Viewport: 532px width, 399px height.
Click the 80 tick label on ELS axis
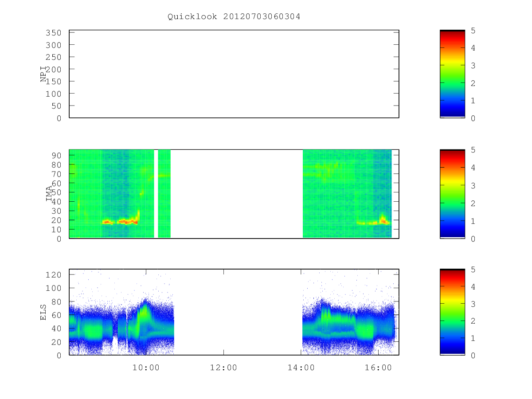point(56,301)
